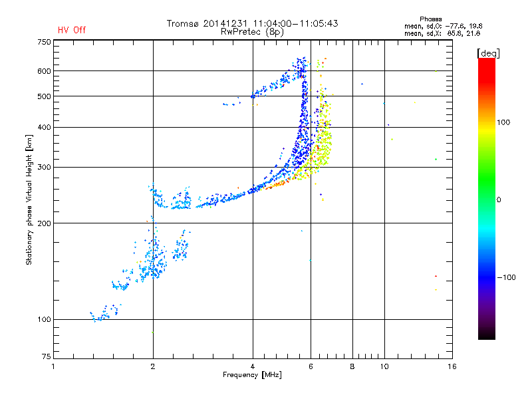
Task: Click the y-axis tick label '500'
Action: [x=44, y=96]
